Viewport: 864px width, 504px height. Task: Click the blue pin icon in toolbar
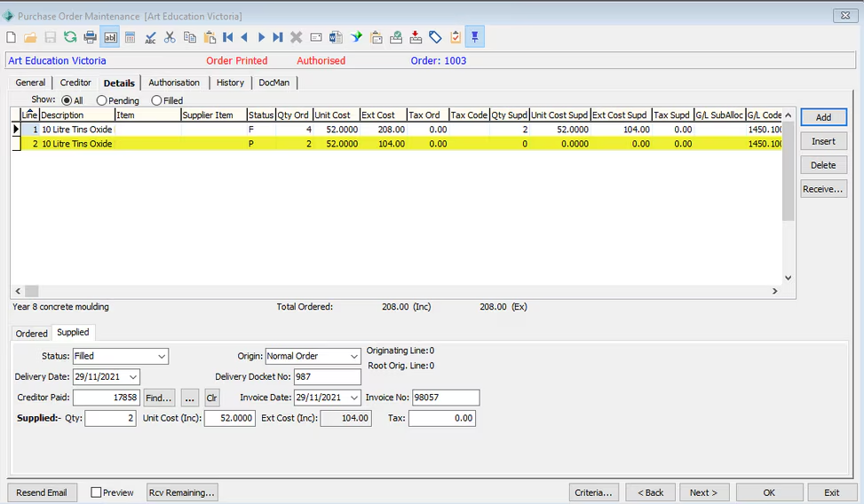(475, 37)
